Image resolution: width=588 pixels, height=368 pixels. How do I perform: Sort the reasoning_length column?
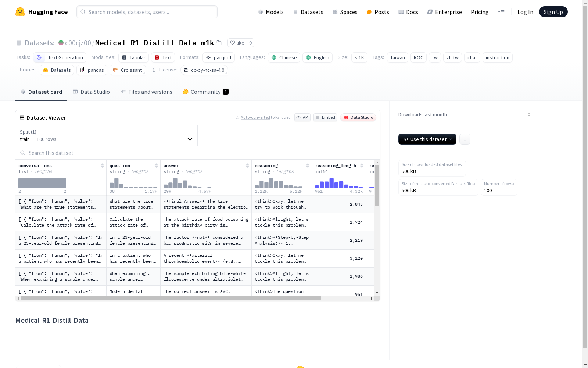coord(362,166)
